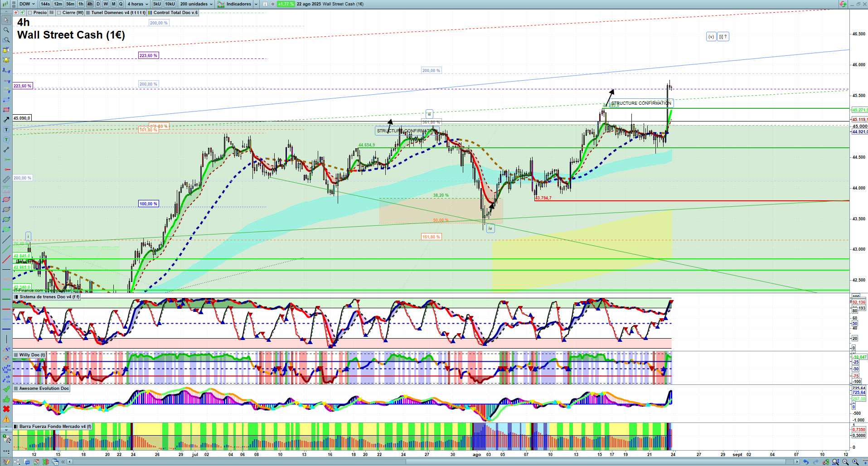
Task: Choose the ruler measurement tool
Action: pyautogui.click(x=6, y=180)
